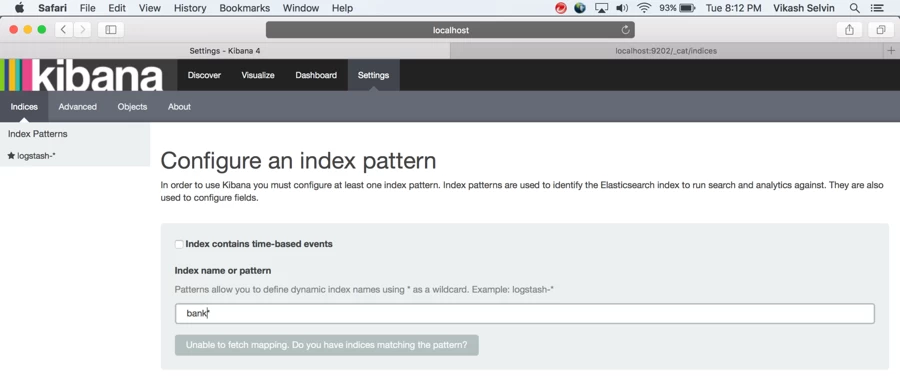Open the Edit menu
Screen dimensions: 900x389
coord(117,8)
